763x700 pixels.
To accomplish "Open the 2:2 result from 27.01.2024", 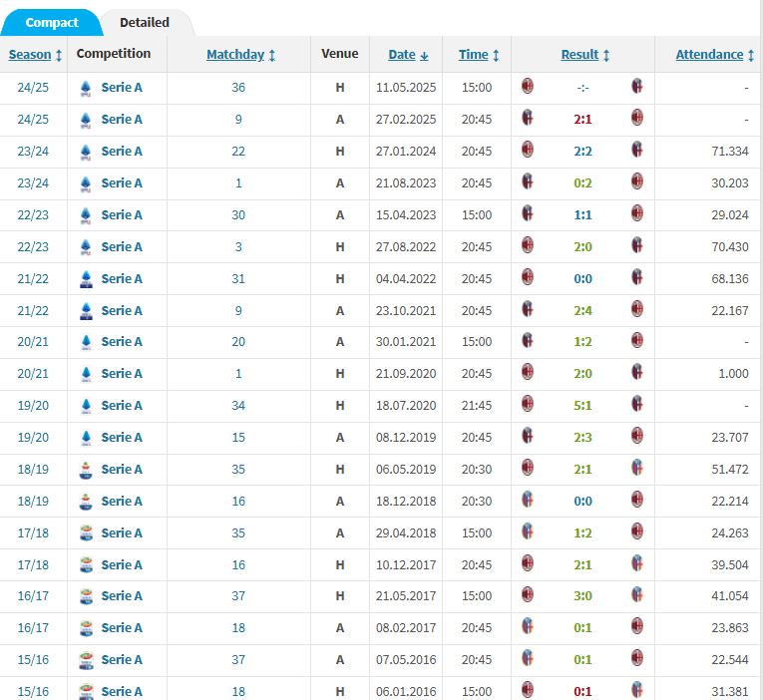I will pyautogui.click(x=582, y=152).
